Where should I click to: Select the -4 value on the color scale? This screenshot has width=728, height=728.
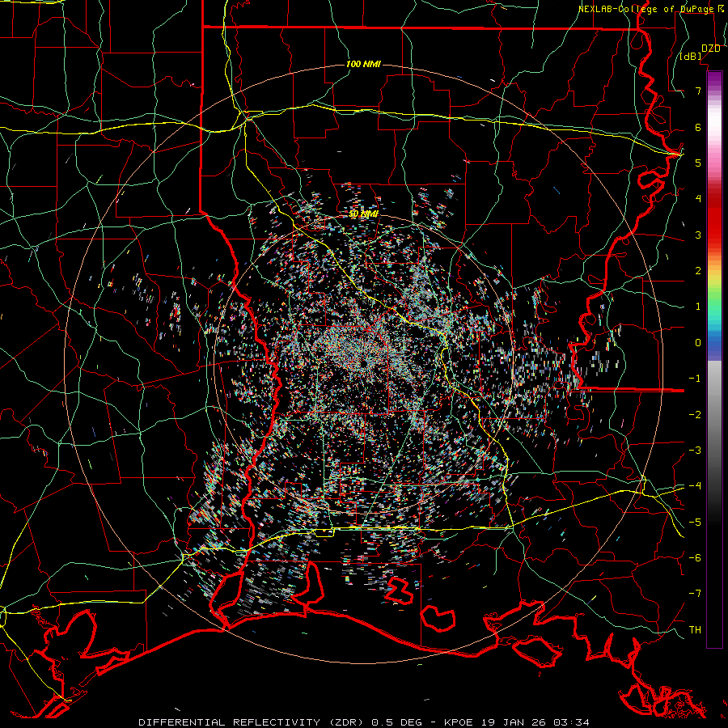pos(695,486)
